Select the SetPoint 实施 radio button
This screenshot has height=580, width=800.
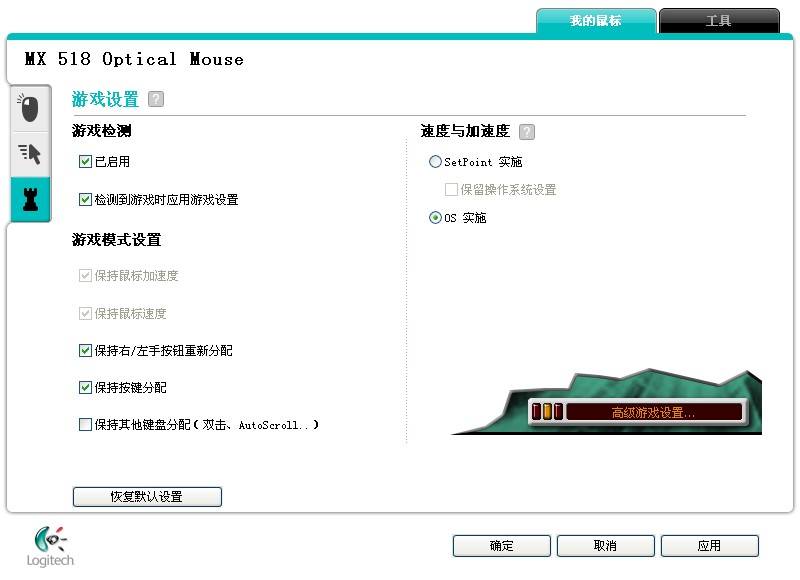(x=435, y=162)
